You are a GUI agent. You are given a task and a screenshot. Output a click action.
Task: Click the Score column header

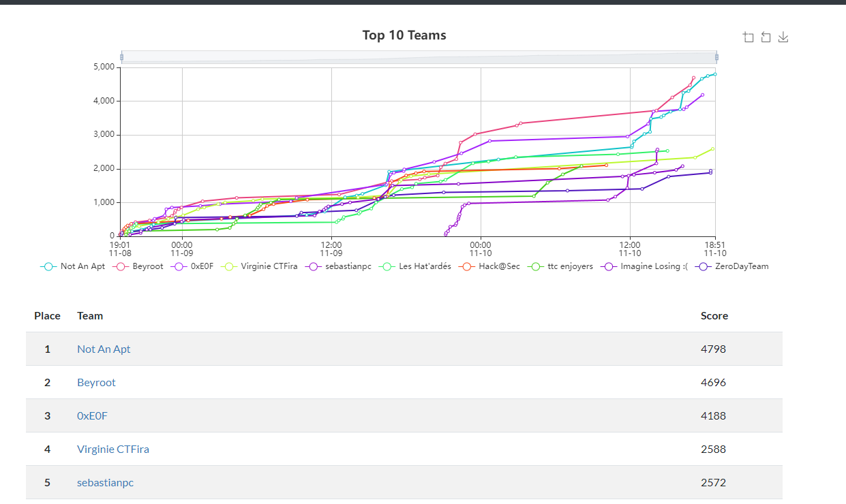pos(714,315)
